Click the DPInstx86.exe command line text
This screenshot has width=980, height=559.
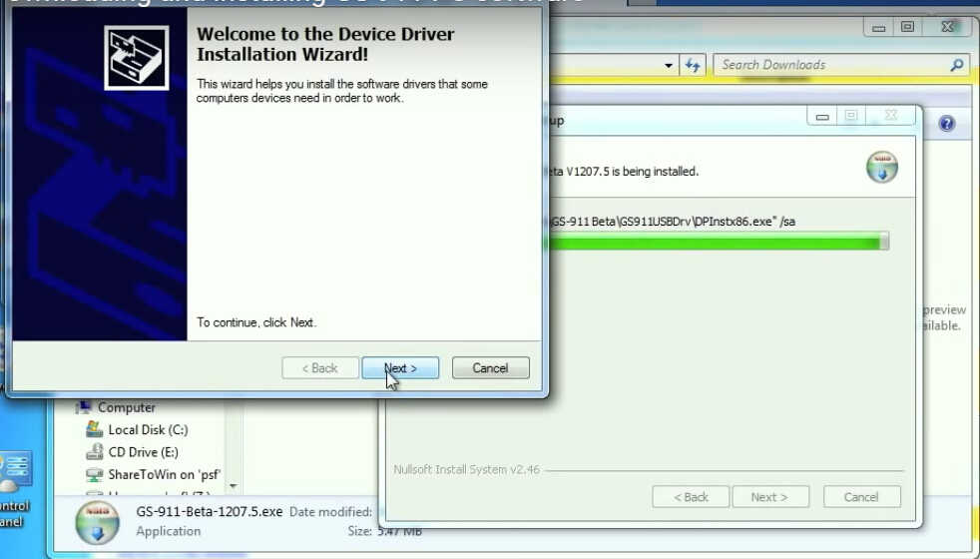[673, 222]
